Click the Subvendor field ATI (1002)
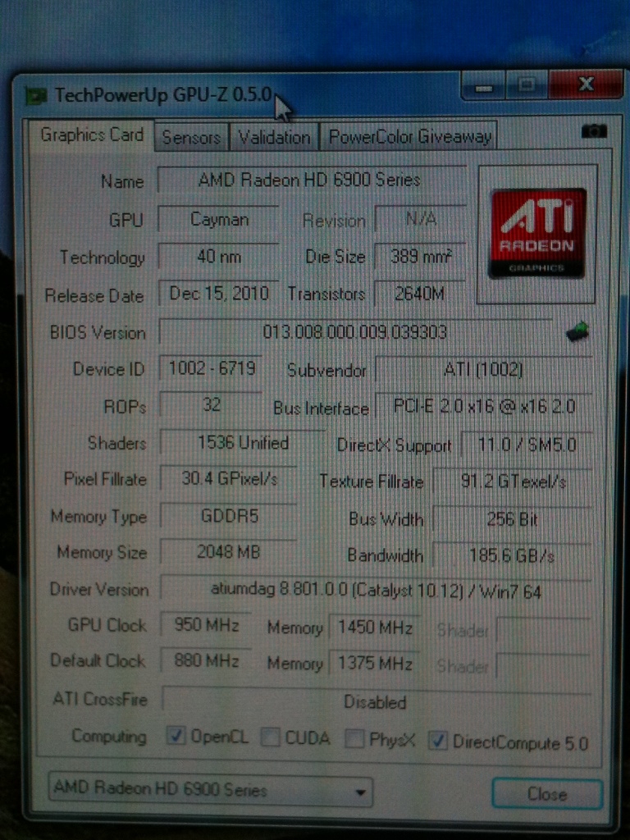Screen dimensions: 630x840 483,370
